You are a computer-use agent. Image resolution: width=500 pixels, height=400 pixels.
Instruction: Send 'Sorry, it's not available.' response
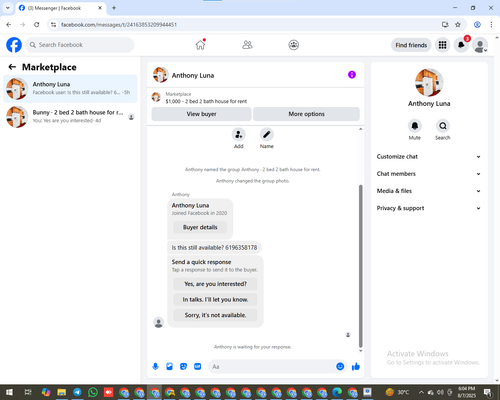pyautogui.click(x=215, y=315)
